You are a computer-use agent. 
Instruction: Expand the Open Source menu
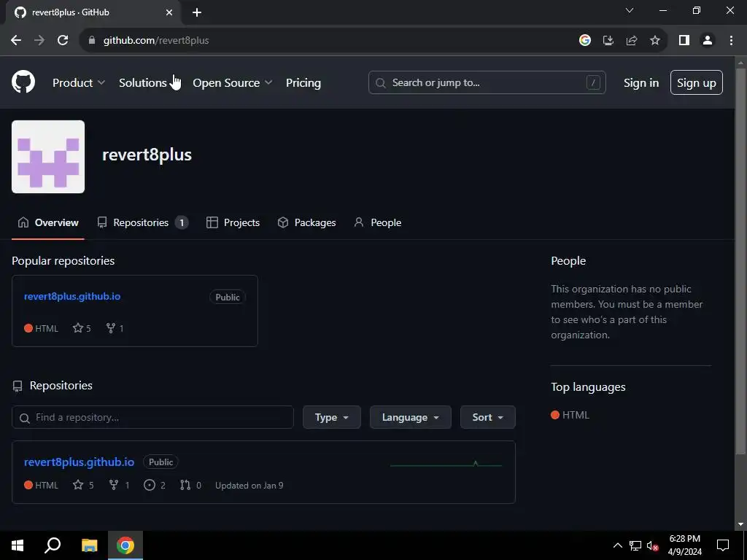[x=233, y=83]
